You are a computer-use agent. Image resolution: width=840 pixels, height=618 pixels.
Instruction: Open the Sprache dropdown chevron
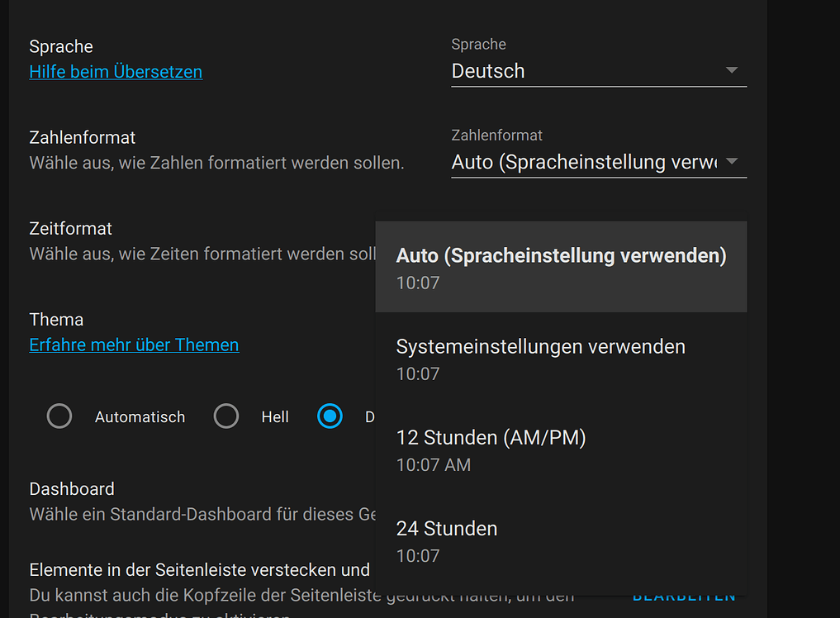point(732,71)
